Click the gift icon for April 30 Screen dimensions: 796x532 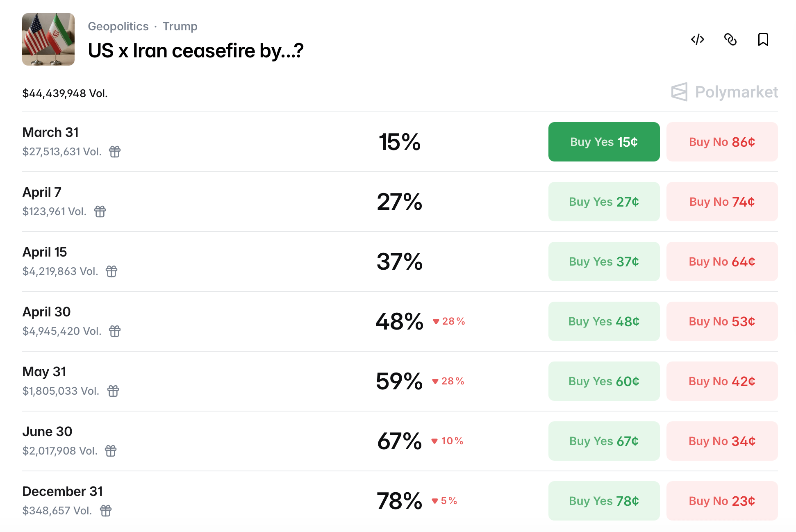(x=115, y=331)
